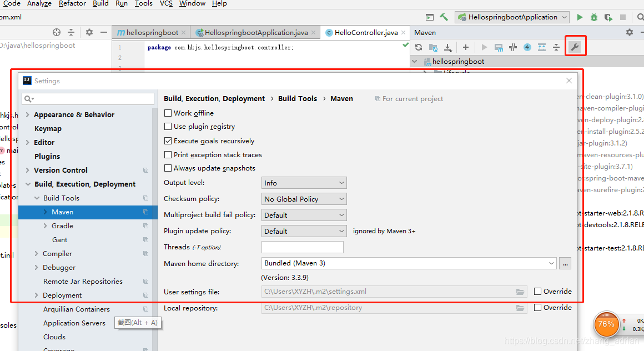
Task: Click the Build Project hammer icon
Action: 444,17
